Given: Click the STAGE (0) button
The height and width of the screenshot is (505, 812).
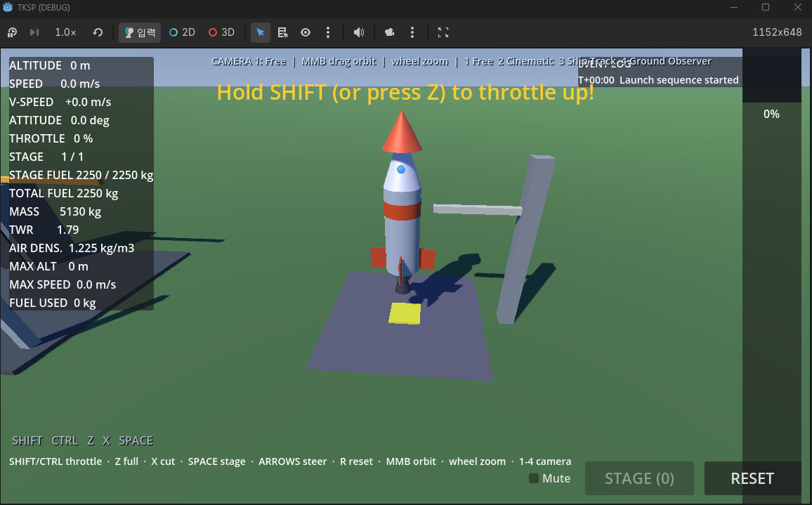Looking at the screenshot, I should click(639, 478).
